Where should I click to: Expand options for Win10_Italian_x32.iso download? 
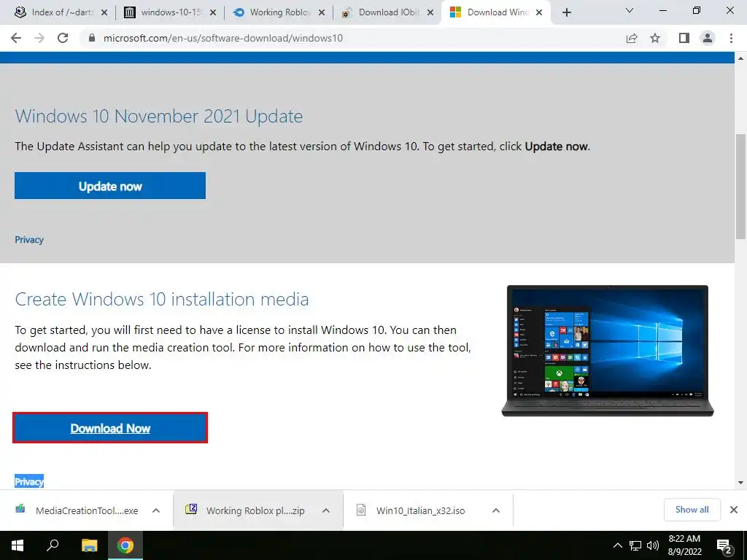point(496,510)
